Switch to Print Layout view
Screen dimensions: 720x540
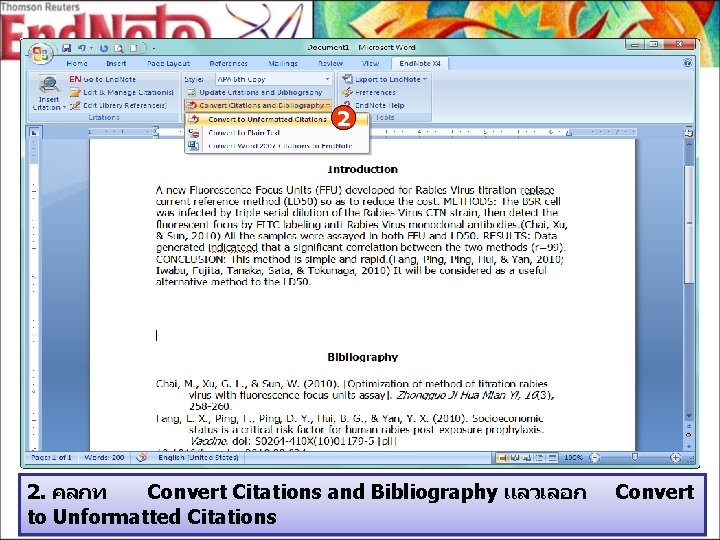tap(502, 458)
